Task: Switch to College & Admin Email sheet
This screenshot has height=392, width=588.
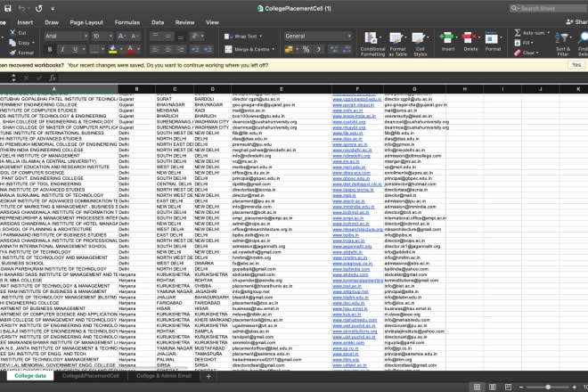Action: pyautogui.click(x=164, y=376)
